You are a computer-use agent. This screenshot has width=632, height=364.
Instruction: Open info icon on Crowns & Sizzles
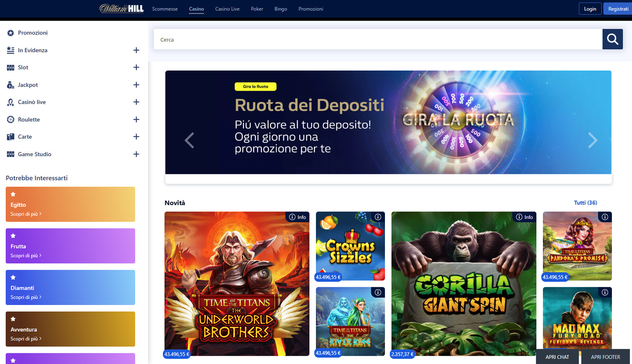coord(378,217)
